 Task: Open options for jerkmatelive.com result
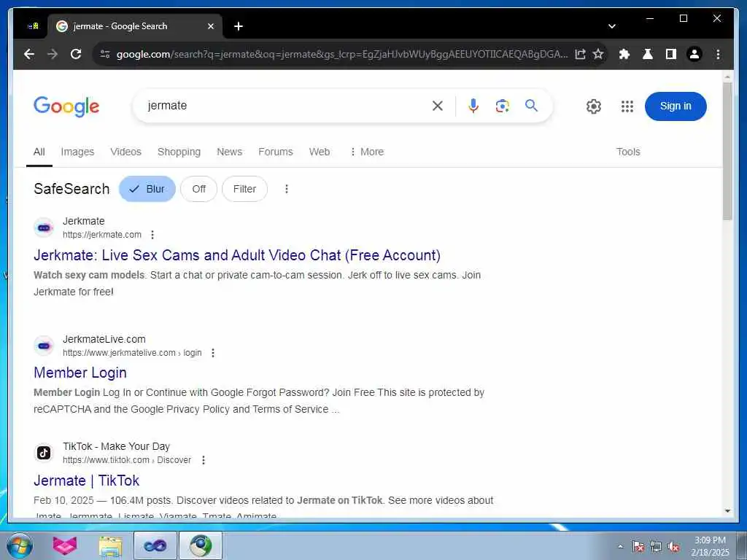213,353
